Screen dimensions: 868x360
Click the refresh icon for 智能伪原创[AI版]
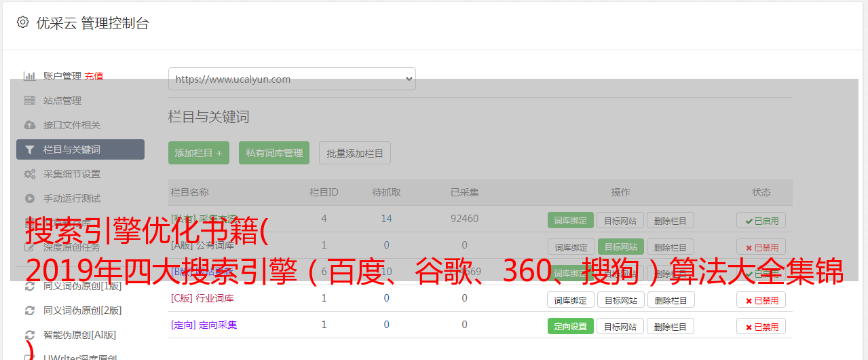pos(30,335)
